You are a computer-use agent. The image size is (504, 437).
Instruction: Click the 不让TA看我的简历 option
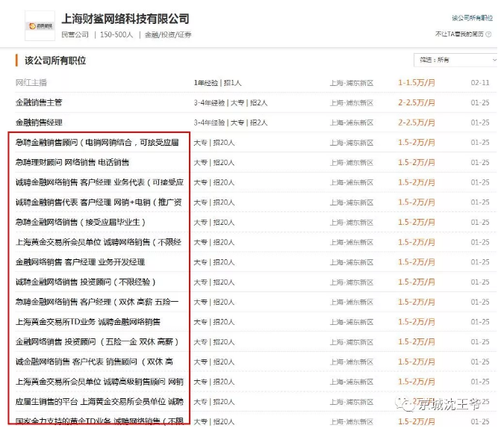[459, 34]
